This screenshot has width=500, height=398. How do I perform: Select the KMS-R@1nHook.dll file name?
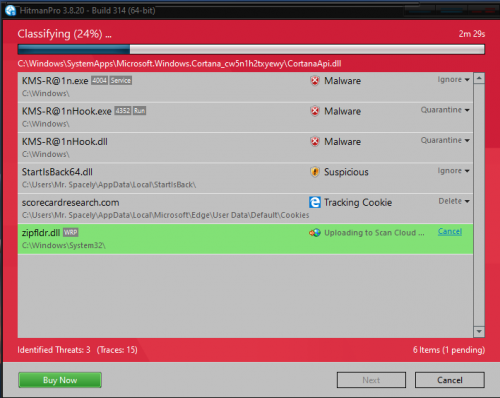tap(65, 142)
